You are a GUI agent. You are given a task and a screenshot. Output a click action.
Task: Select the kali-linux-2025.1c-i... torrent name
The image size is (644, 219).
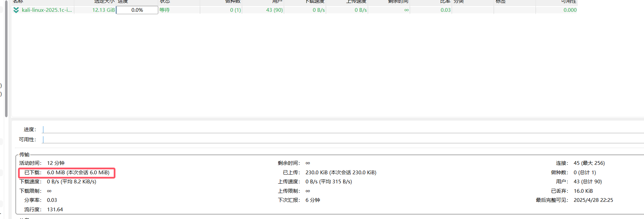click(x=47, y=10)
